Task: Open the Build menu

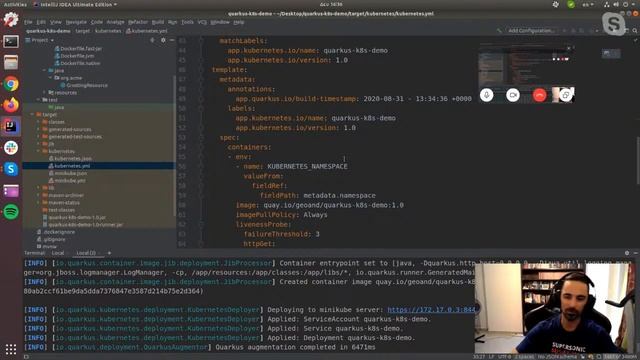Action: click(x=158, y=22)
